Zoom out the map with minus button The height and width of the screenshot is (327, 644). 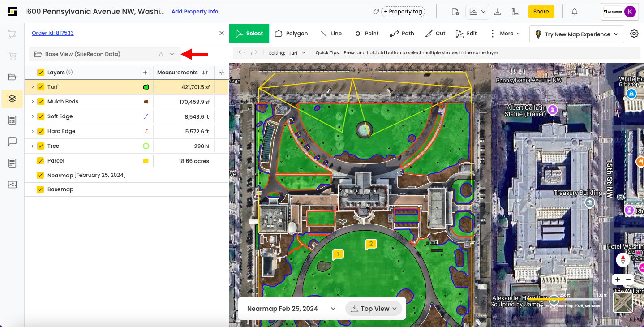(x=628, y=280)
